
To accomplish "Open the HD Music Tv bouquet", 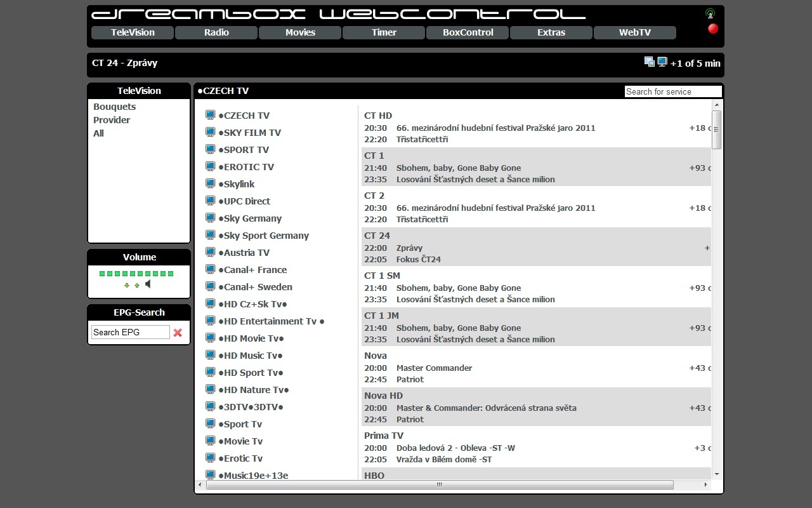I will click(251, 356).
